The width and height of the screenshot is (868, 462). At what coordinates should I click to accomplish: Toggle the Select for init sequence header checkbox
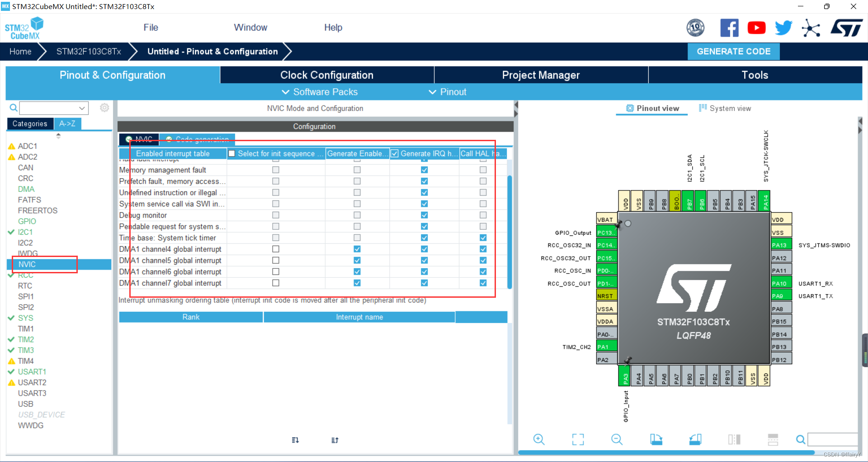[232, 153]
